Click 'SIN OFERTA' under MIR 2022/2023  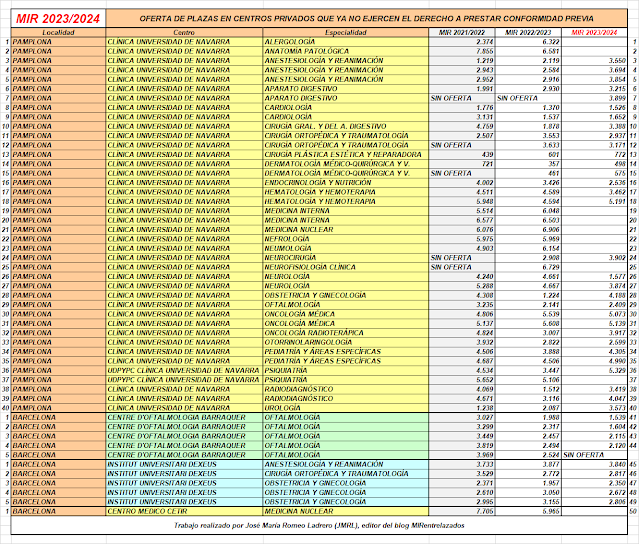click(x=517, y=98)
